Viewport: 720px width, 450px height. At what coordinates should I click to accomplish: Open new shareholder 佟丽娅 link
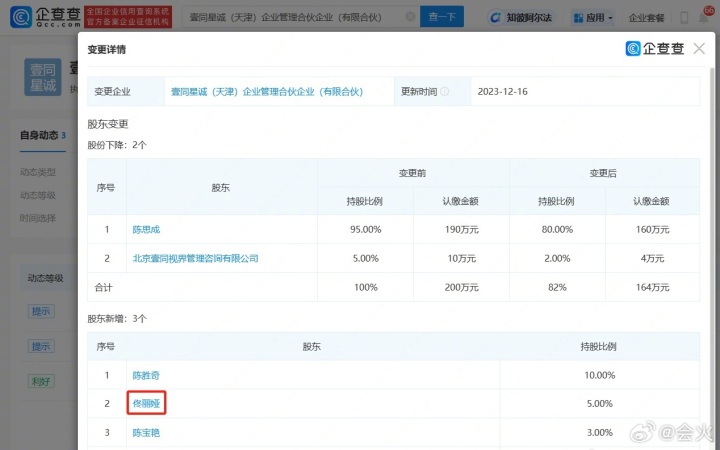click(x=146, y=404)
